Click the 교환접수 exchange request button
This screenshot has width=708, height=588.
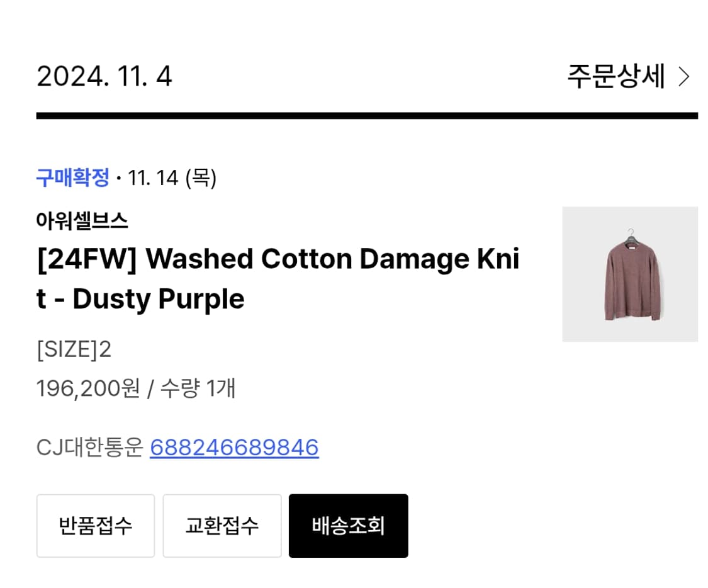click(222, 526)
